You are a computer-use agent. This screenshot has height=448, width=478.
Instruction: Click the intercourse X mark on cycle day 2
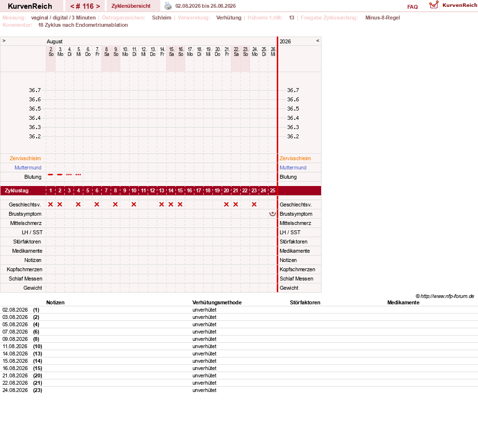[x=60, y=205]
